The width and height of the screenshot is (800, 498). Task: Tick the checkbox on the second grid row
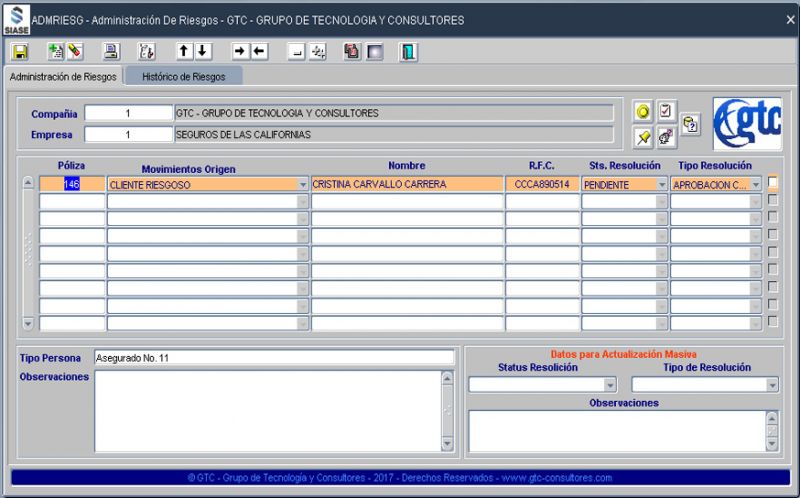(x=772, y=201)
